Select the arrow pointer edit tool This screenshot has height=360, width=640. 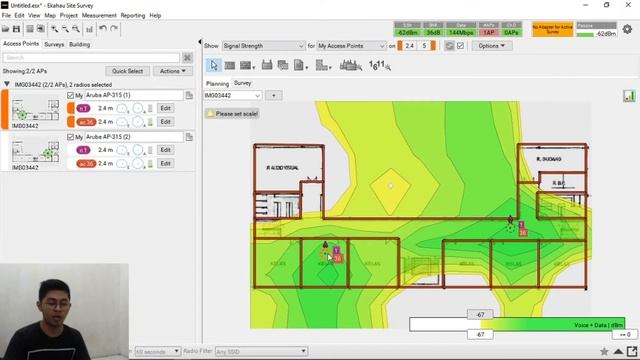[x=213, y=65]
